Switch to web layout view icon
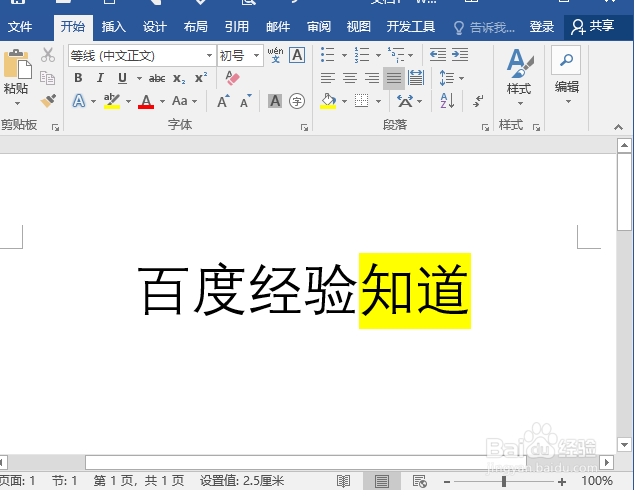 tap(419, 481)
